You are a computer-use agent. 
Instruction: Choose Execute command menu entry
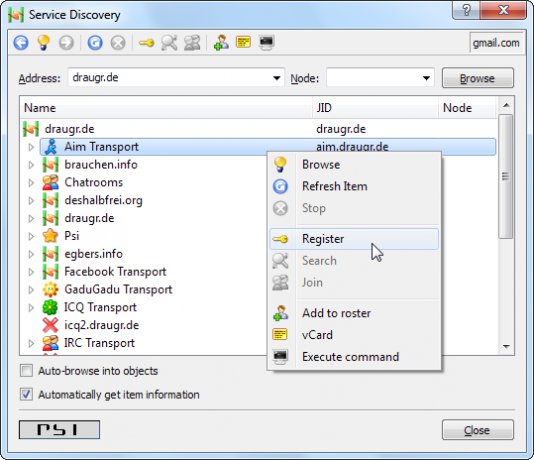pyautogui.click(x=354, y=357)
